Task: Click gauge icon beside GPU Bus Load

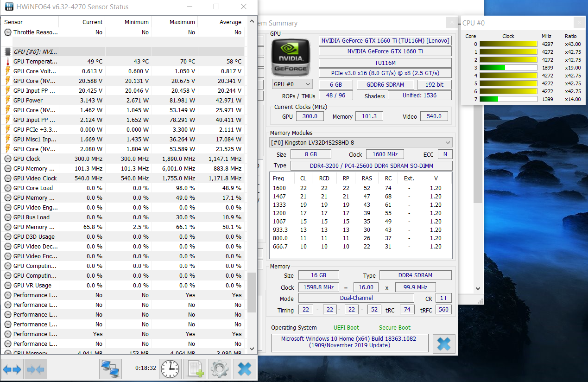Action: click(x=8, y=217)
